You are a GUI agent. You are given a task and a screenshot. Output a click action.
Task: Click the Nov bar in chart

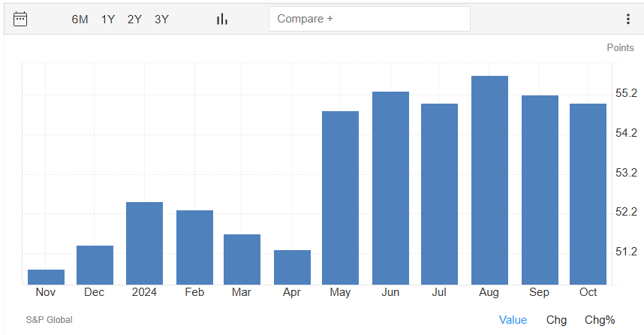coord(46,277)
